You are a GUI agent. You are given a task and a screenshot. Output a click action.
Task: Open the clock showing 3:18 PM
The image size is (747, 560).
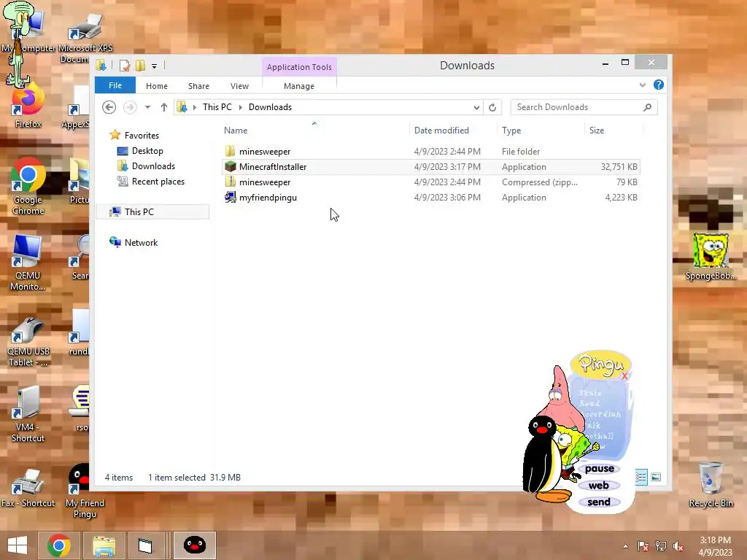(x=715, y=545)
